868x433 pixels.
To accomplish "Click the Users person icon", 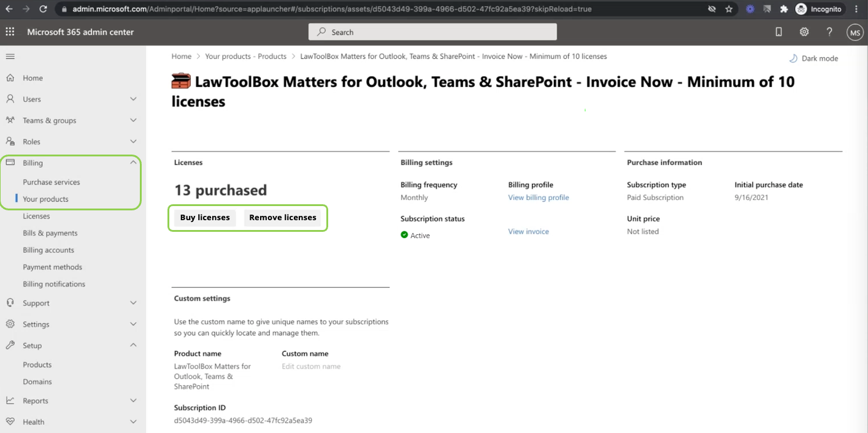I will coord(10,99).
